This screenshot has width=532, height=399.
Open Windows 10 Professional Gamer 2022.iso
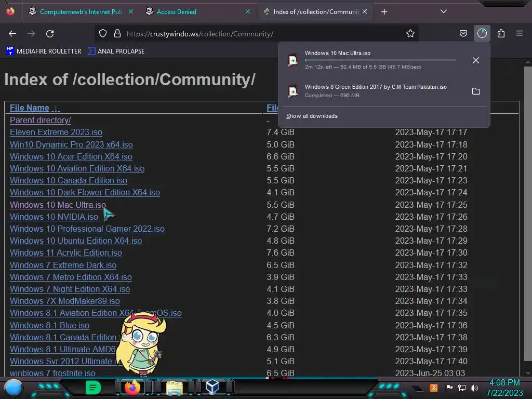point(87,229)
